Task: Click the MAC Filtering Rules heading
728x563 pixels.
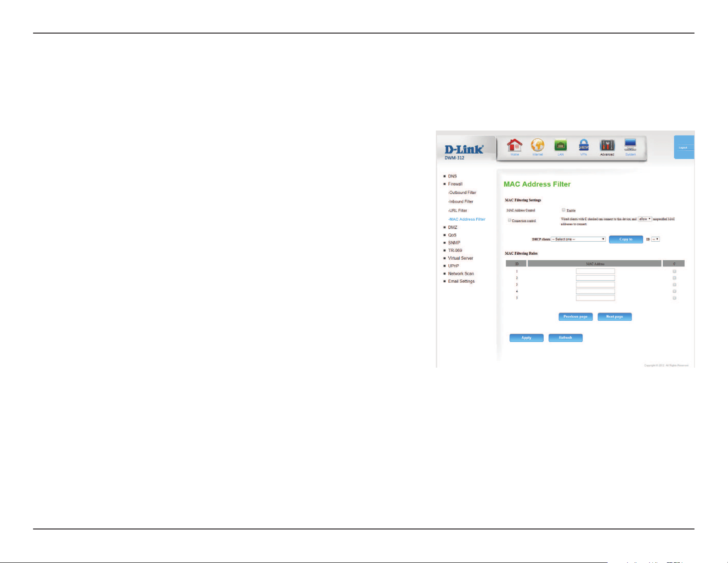Action: (521, 253)
